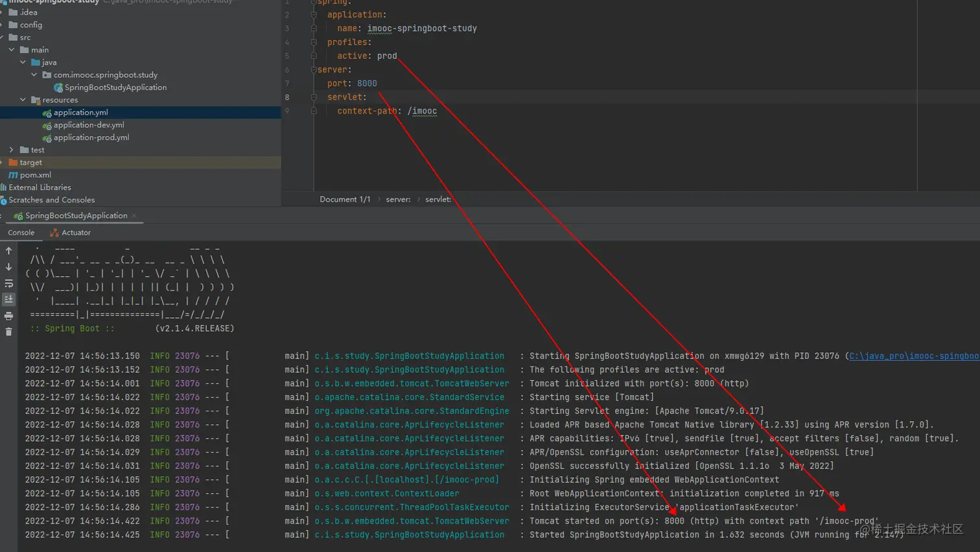980x552 pixels.
Task: Click the o.s.web.context.ContextLoader logger name
Action: click(x=387, y=494)
